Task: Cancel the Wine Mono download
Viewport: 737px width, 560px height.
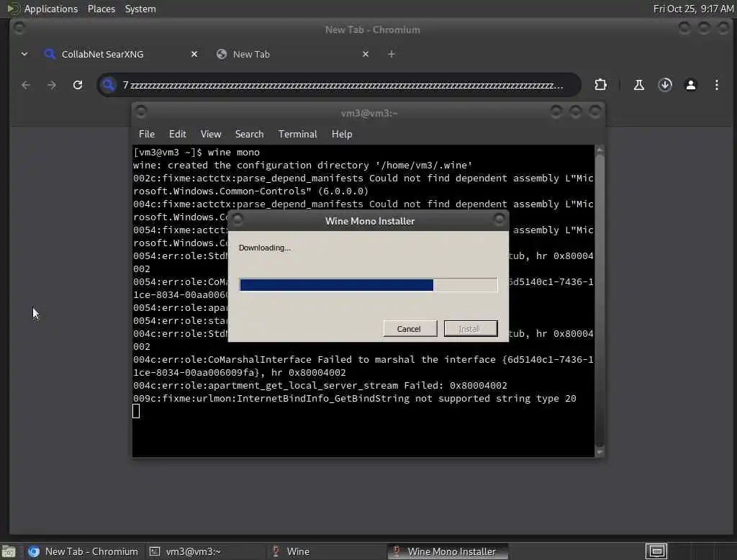Action: (x=410, y=329)
